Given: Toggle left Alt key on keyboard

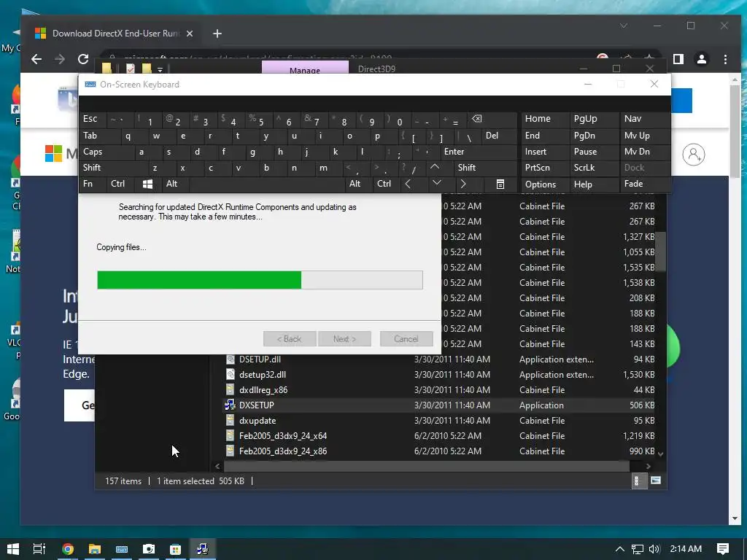Looking at the screenshot, I should [175, 184].
